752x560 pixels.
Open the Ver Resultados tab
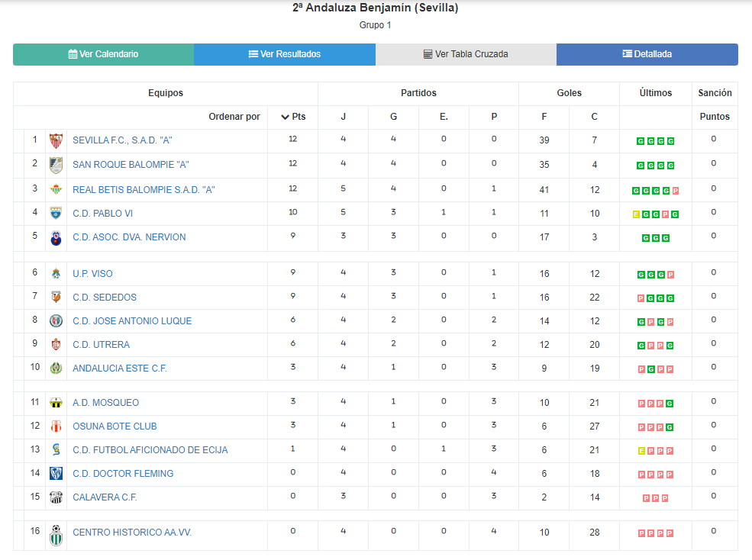(285, 54)
